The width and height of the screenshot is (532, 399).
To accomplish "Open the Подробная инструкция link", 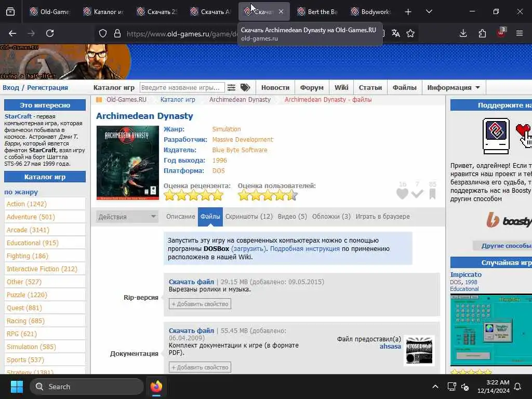I will (304, 249).
